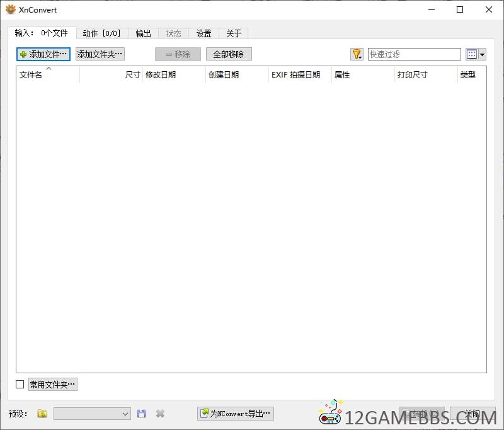Switch to the 输入 input tab
504x430 pixels.
42,33
